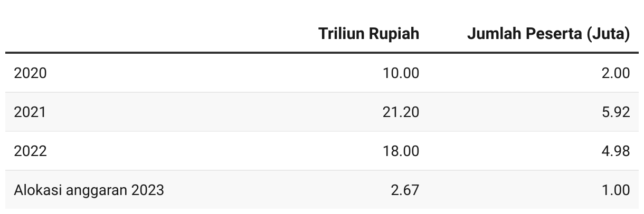Click the 4.98 participants value for 2022

616,151
